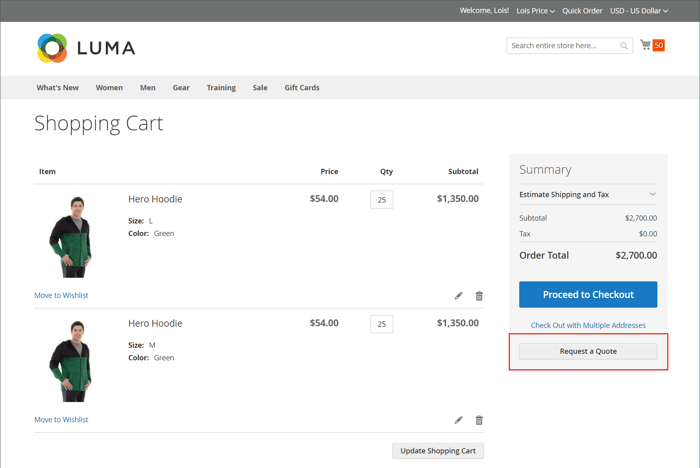Remove the size M Hero Hoodie item

tap(479, 420)
